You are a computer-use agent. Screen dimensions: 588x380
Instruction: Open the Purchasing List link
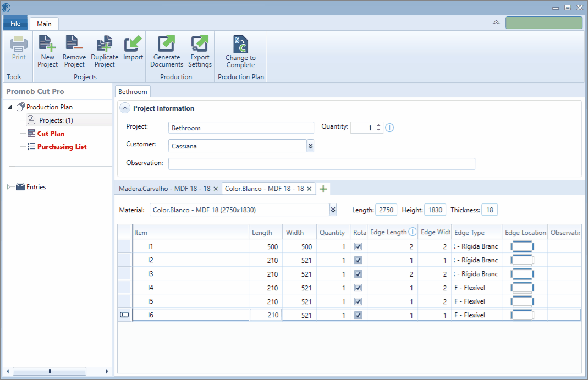[x=62, y=146]
